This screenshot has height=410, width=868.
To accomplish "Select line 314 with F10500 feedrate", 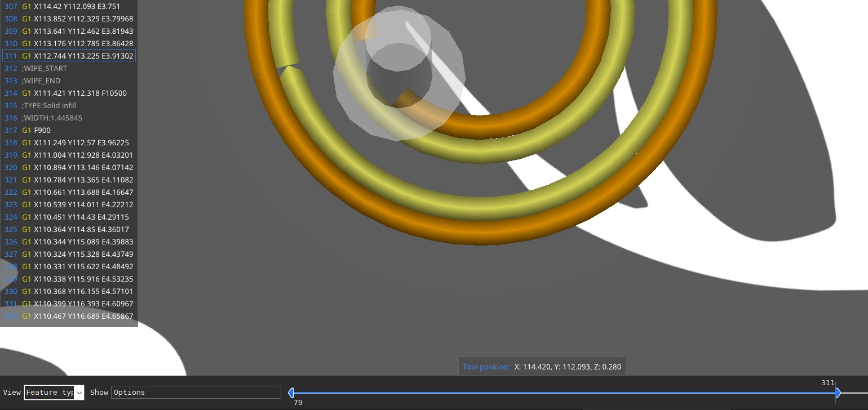I will 69,93.
